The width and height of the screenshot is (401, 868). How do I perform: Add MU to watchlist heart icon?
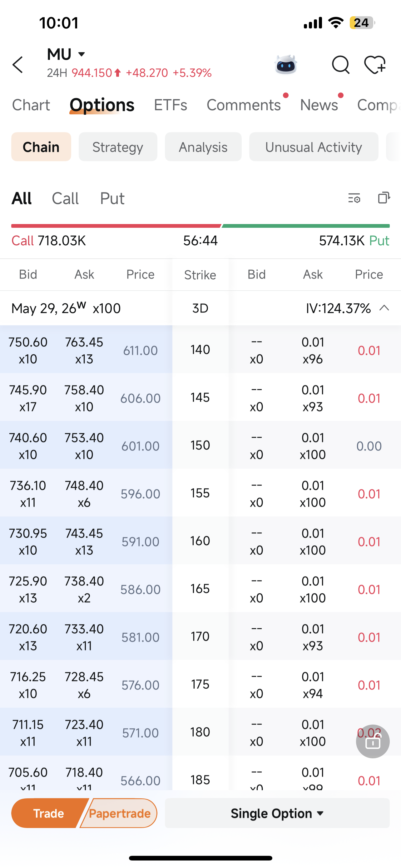(x=375, y=64)
